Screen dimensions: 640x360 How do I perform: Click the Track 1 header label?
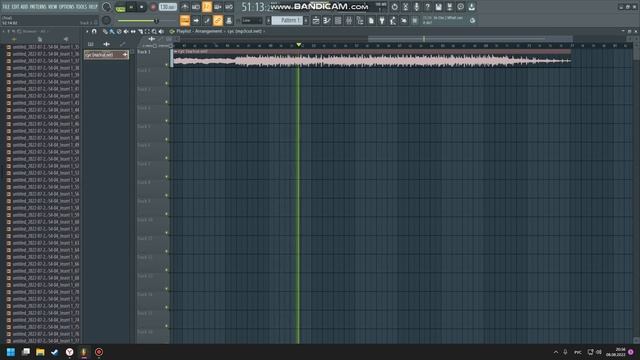[144, 52]
